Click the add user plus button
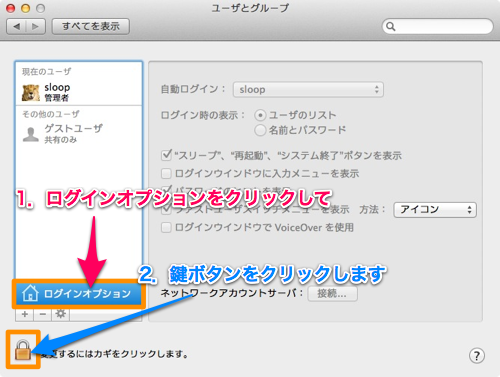 click(x=25, y=314)
